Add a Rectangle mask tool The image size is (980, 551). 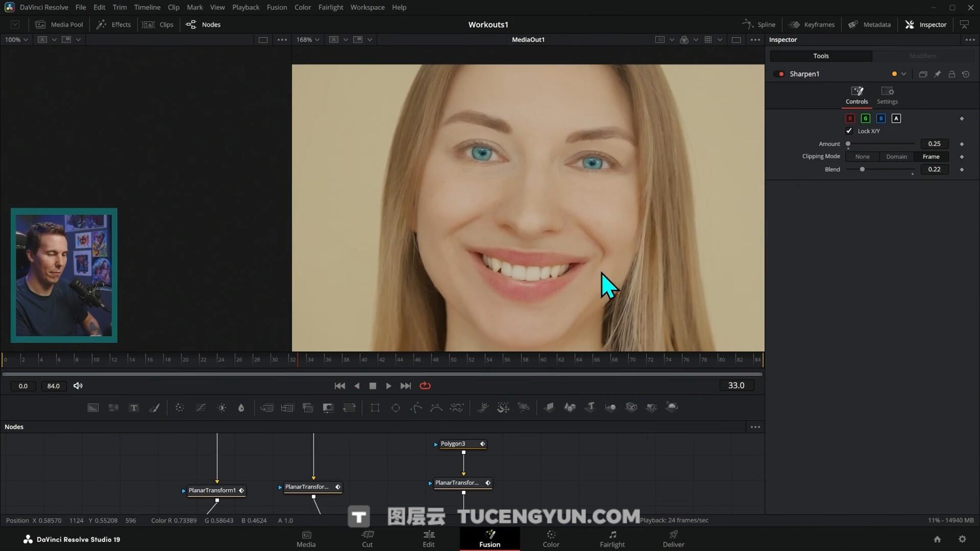375,408
